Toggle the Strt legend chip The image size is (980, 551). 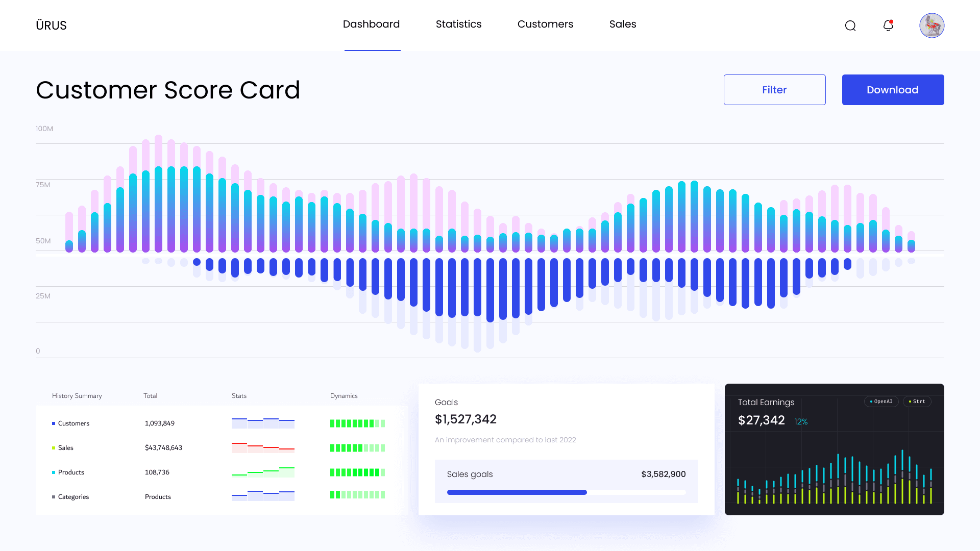[x=917, y=402]
